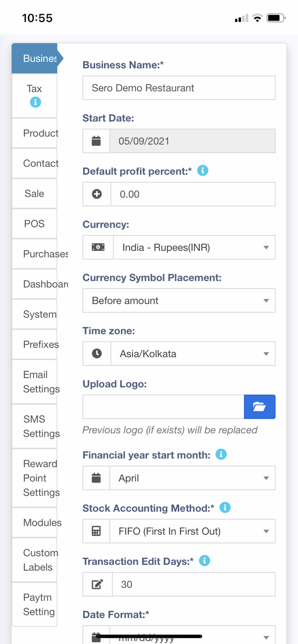Click the clock icon next to Time zone
The image size is (298, 644).
(x=96, y=353)
